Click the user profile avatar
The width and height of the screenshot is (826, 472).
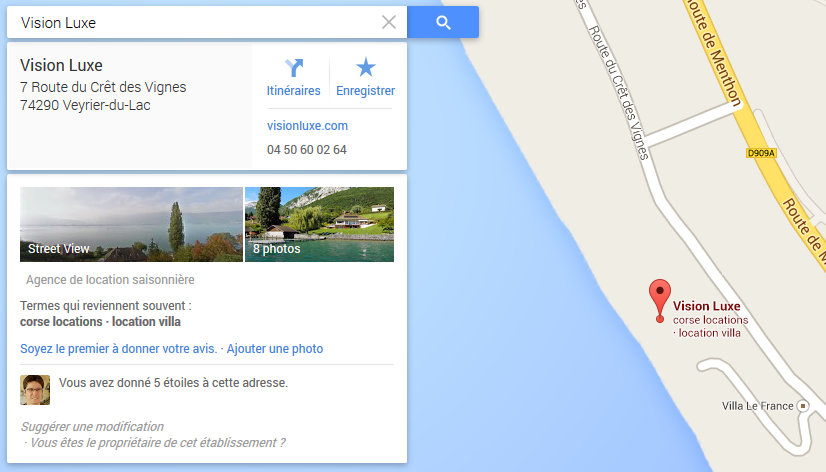(35, 390)
